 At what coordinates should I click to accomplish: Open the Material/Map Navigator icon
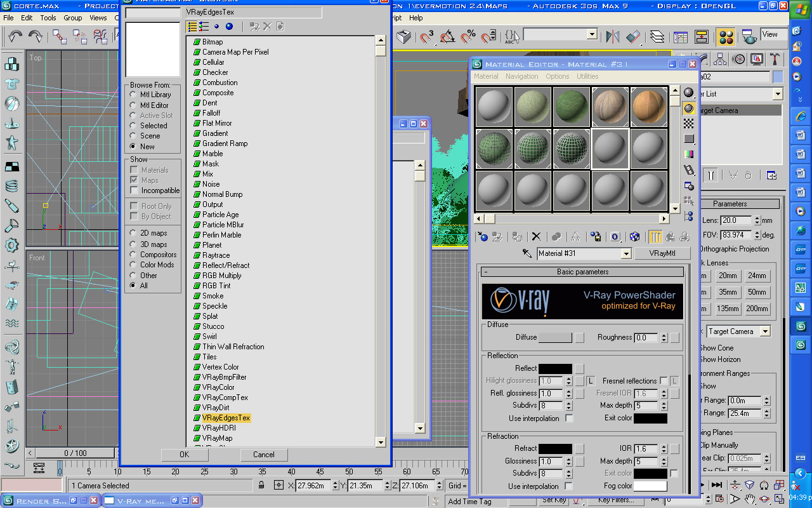688,216
